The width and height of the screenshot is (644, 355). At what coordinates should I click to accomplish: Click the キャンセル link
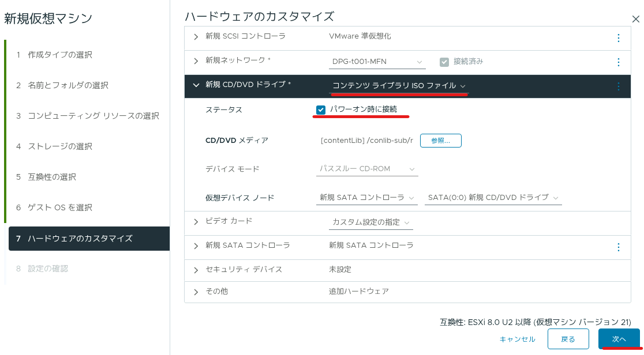517,339
